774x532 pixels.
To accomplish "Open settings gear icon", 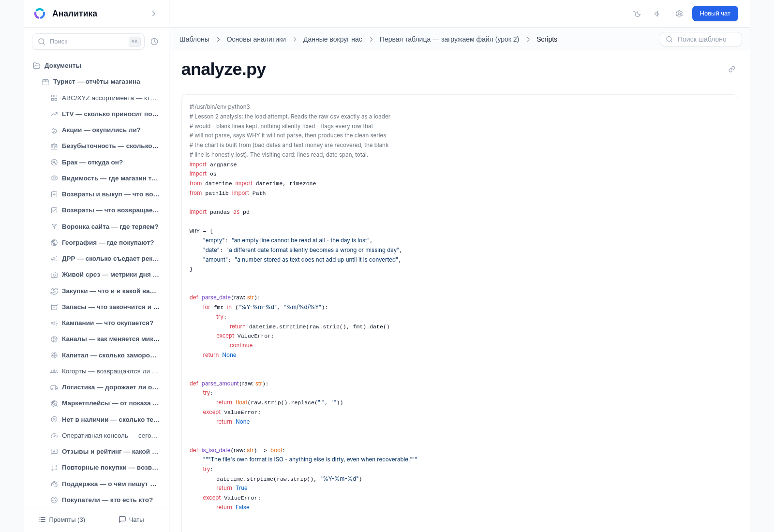I will [679, 14].
